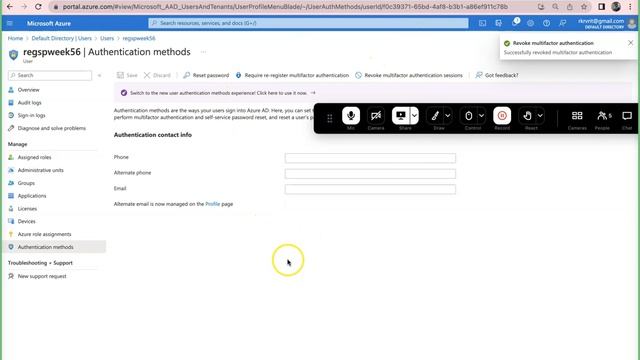Click the sidebar Search field

tap(50, 76)
